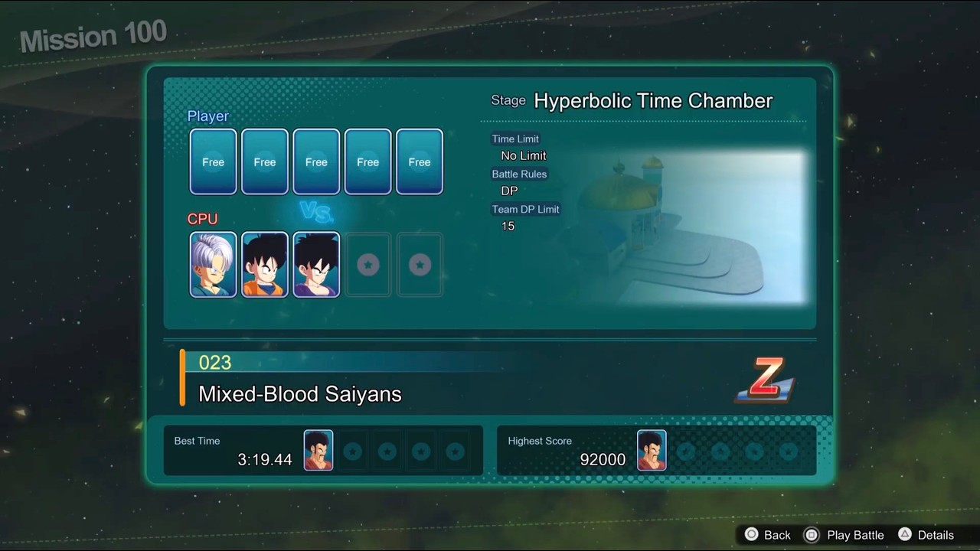Click the DP battle rules value
Screen dimensions: 980x551
(x=509, y=191)
